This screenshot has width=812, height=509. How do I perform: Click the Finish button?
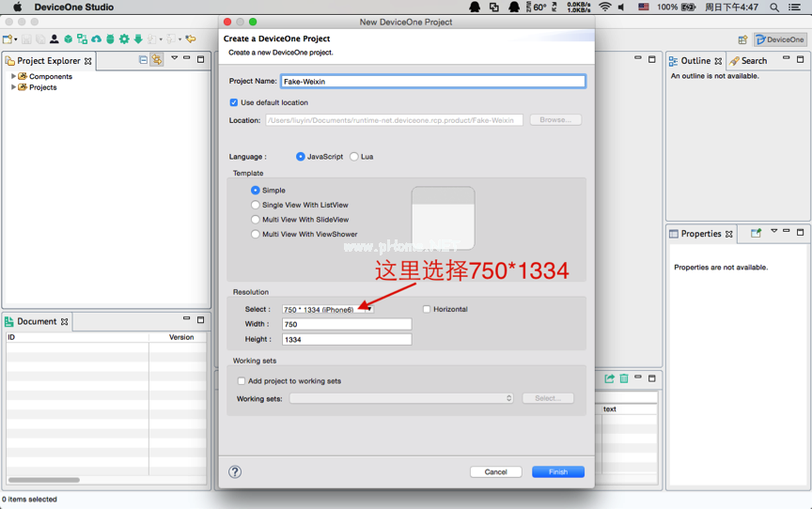click(x=557, y=471)
